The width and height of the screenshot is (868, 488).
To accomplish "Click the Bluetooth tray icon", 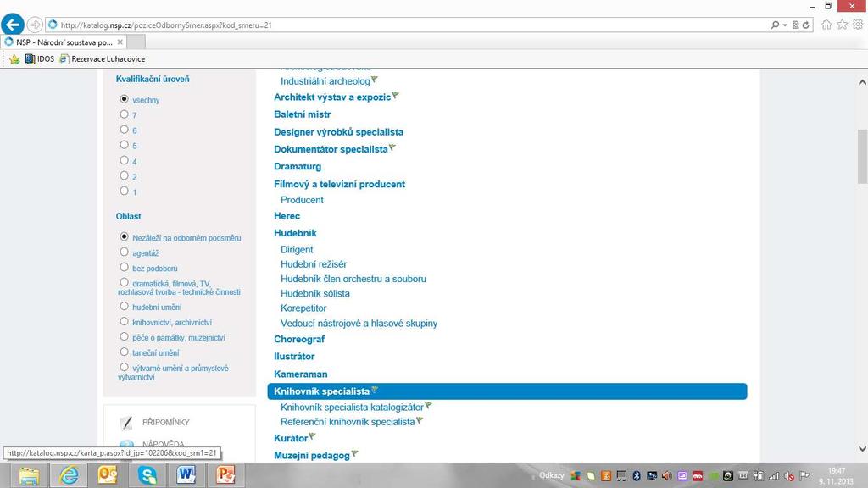I will [637, 476].
